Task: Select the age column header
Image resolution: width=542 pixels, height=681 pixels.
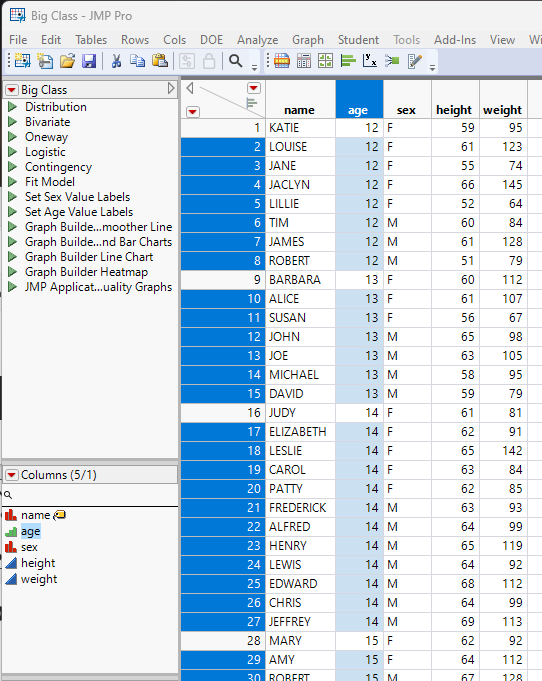Action: tap(359, 99)
